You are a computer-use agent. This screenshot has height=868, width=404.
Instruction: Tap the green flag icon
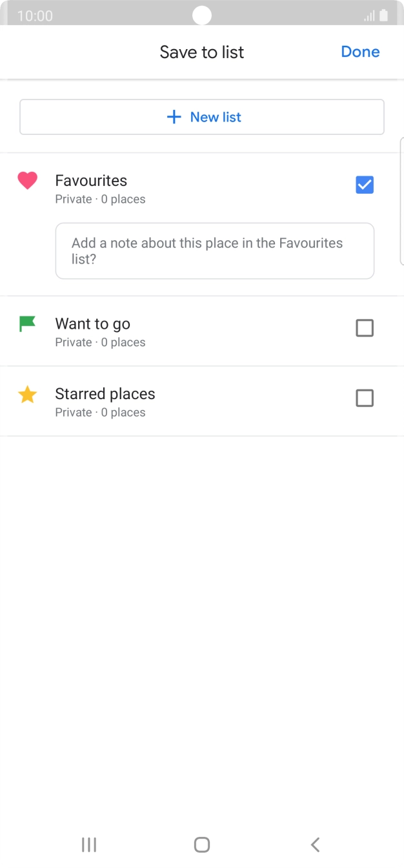pos(27,324)
